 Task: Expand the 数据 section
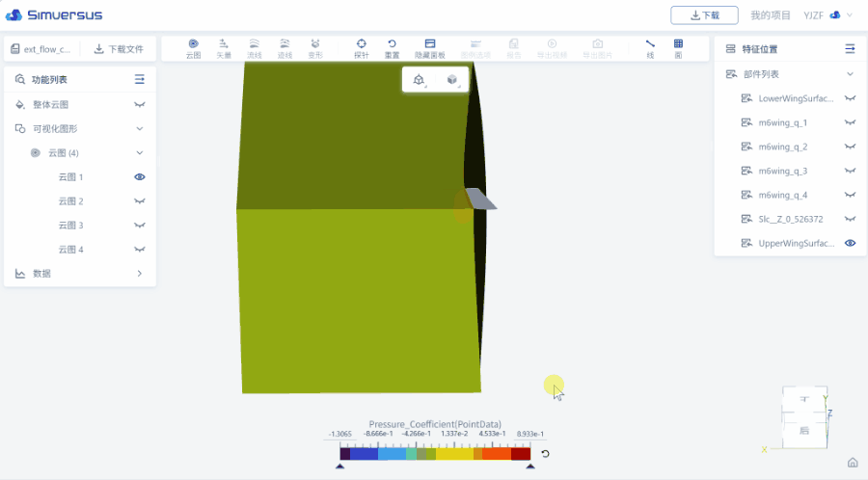[x=140, y=274]
